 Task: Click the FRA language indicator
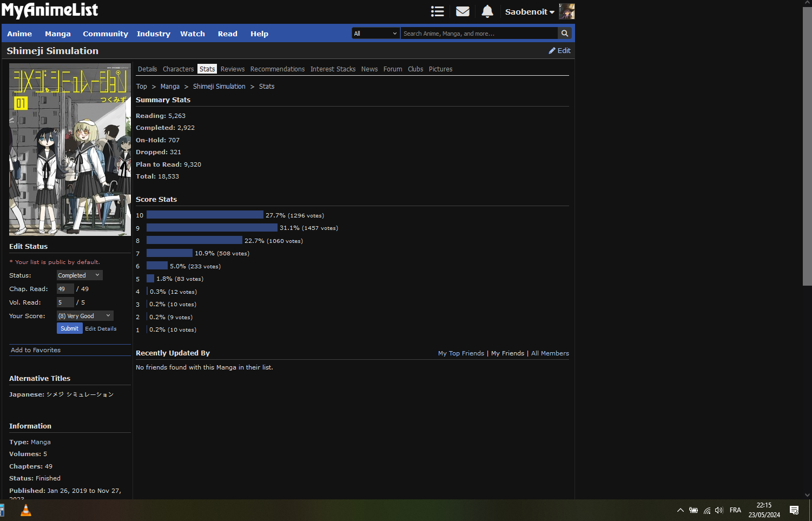(x=735, y=510)
